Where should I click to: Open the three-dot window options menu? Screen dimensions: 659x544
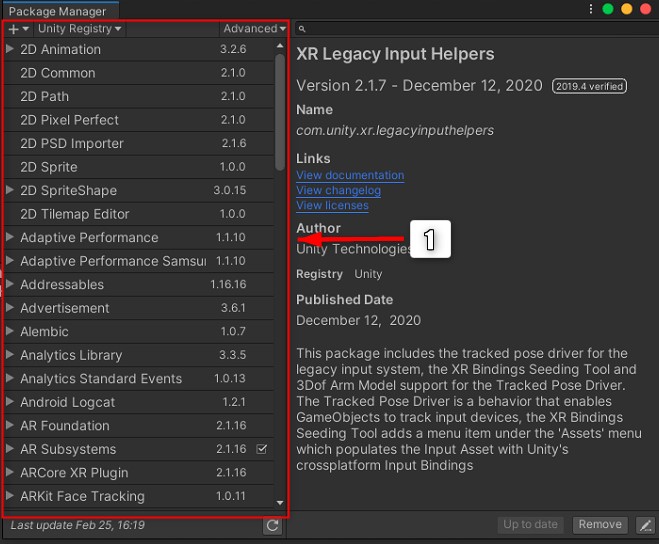591,9
